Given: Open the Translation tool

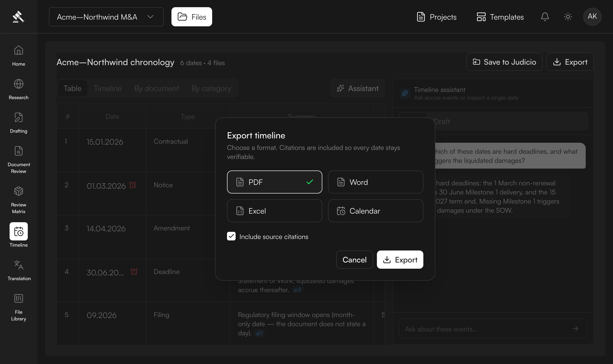Looking at the screenshot, I should (x=19, y=270).
